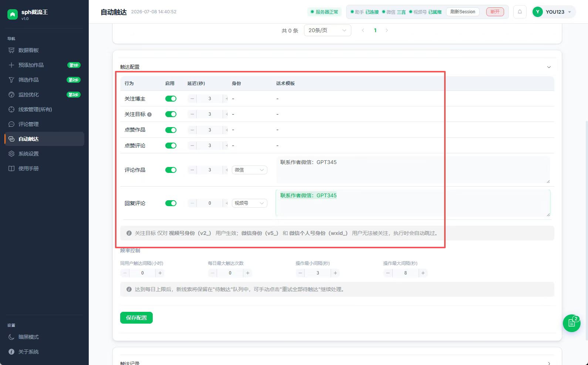
Task: Open the 视频号 identity dropdown for 回复评论
Action: [x=250, y=203]
